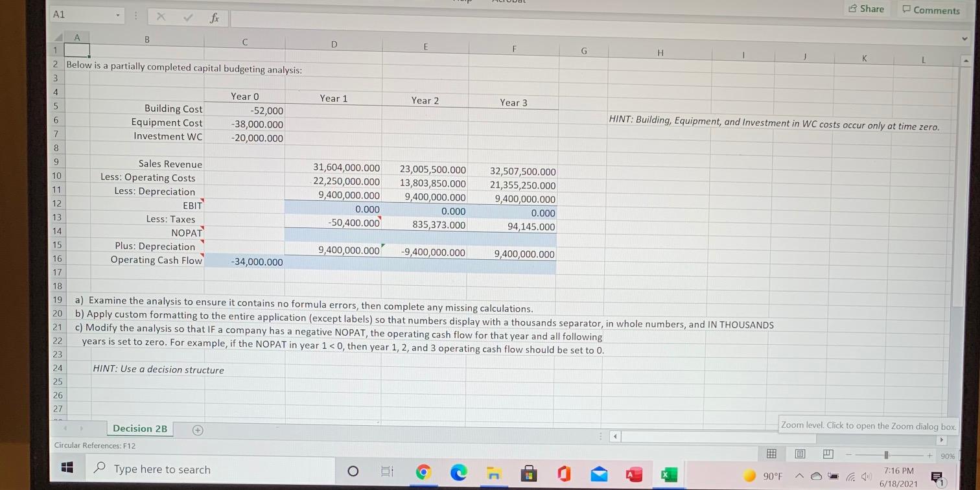Viewport: 980px width, 490px height.
Task: Select the Year 3 column heading cell
Action: pos(513,102)
